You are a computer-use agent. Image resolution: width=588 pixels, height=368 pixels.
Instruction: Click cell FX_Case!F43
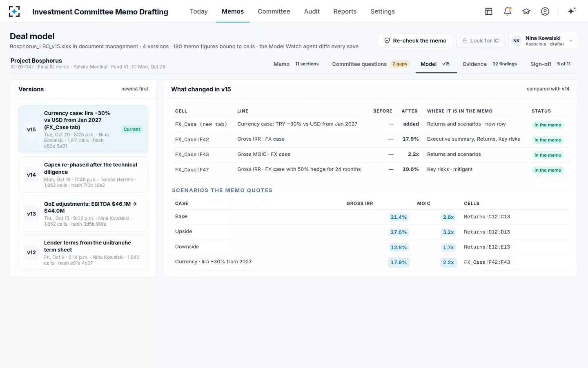192,155
